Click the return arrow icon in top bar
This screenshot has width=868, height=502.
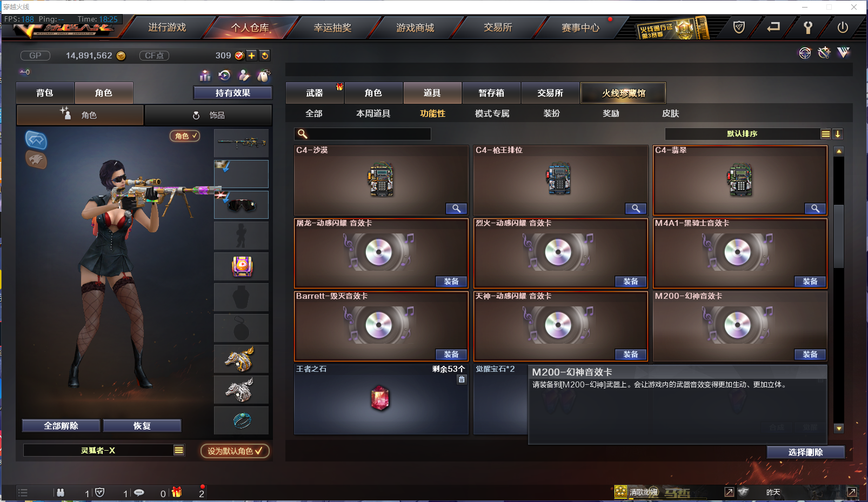click(773, 27)
